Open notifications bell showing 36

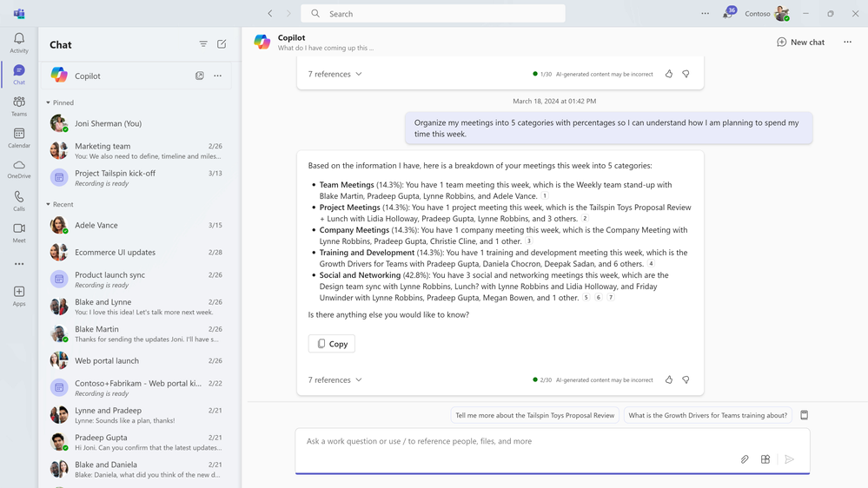[x=728, y=13]
